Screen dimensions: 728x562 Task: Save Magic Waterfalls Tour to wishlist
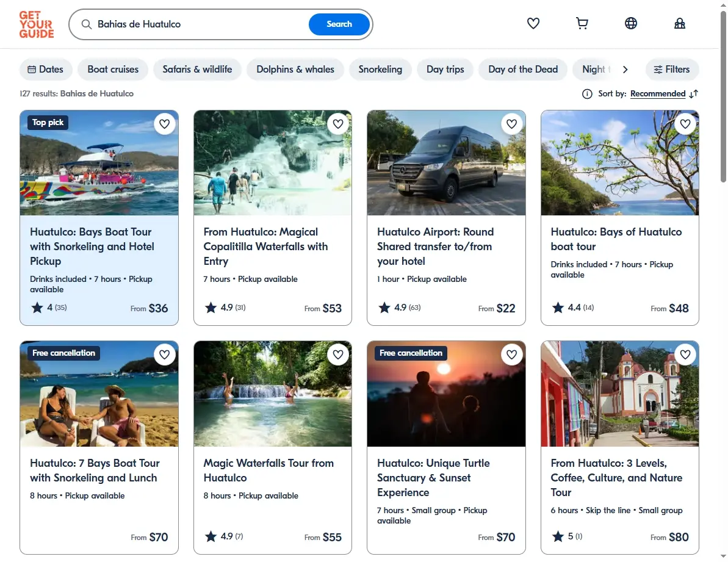338,355
